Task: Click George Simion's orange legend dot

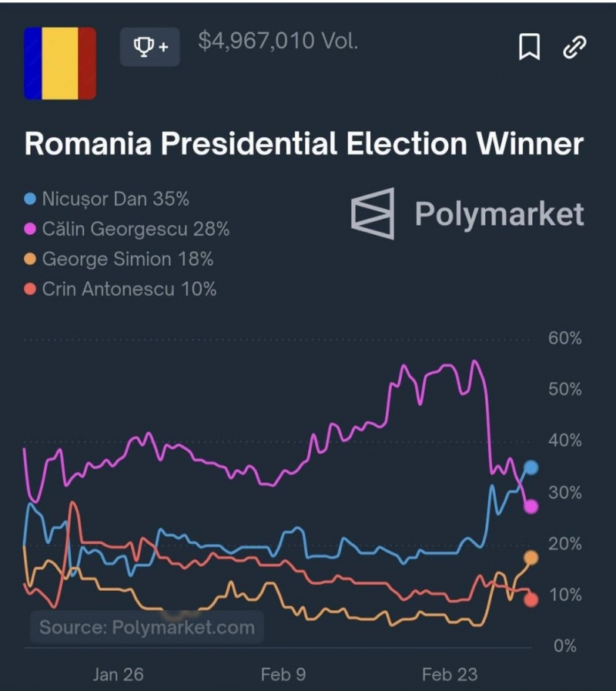Action: tap(31, 260)
